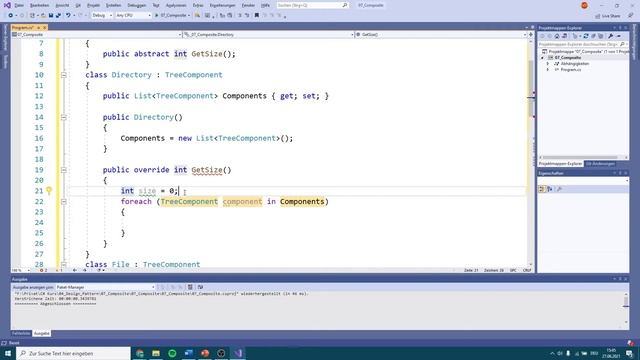Open the Debuggen menu

137,5
